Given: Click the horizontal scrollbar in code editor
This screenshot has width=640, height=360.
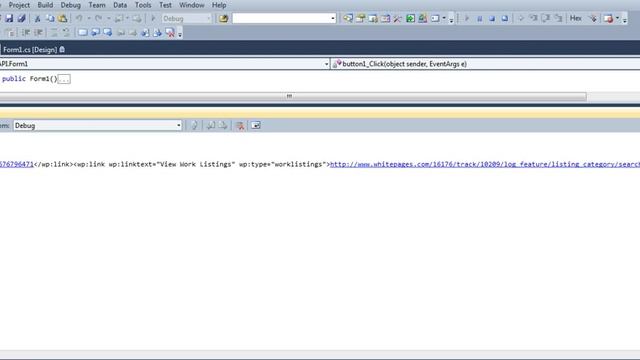Looking at the screenshot, I should point(289,96).
